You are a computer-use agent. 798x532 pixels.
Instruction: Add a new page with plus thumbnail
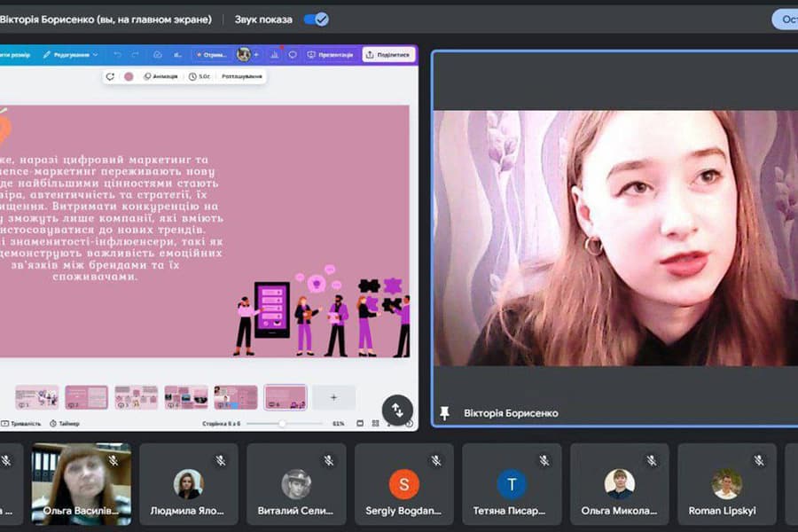pyautogui.click(x=333, y=397)
